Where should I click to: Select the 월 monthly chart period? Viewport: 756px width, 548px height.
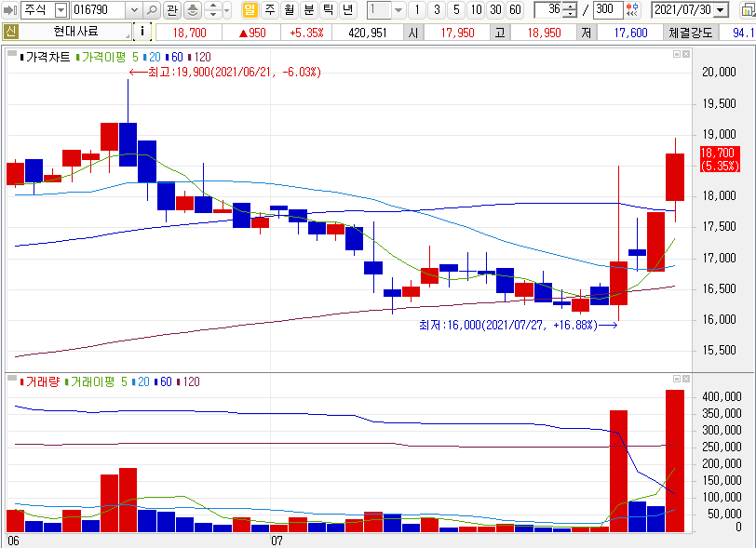290,9
